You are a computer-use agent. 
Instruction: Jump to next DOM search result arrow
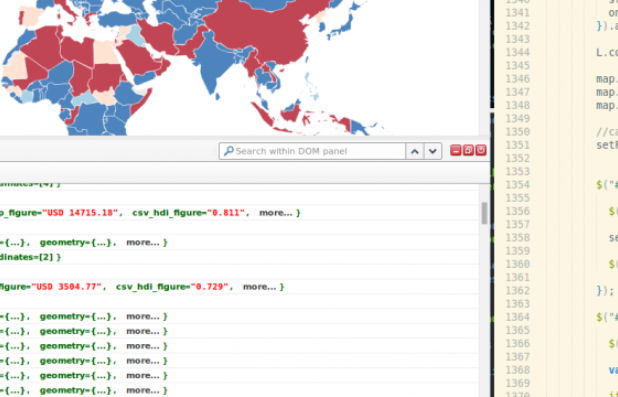tap(433, 151)
